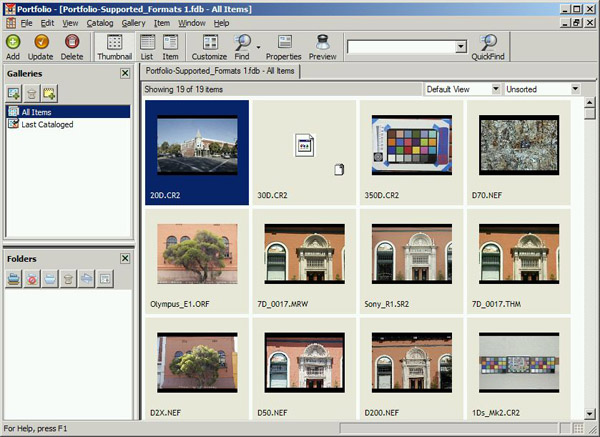Click the last Folders toolbar icon
Viewport: 600px width, 437px height.
[x=105, y=279]
